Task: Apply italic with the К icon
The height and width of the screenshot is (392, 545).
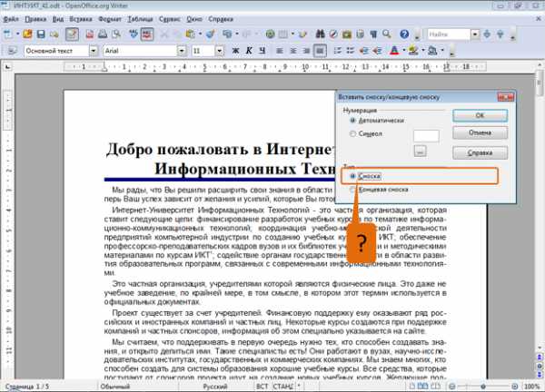Action: 249,51
